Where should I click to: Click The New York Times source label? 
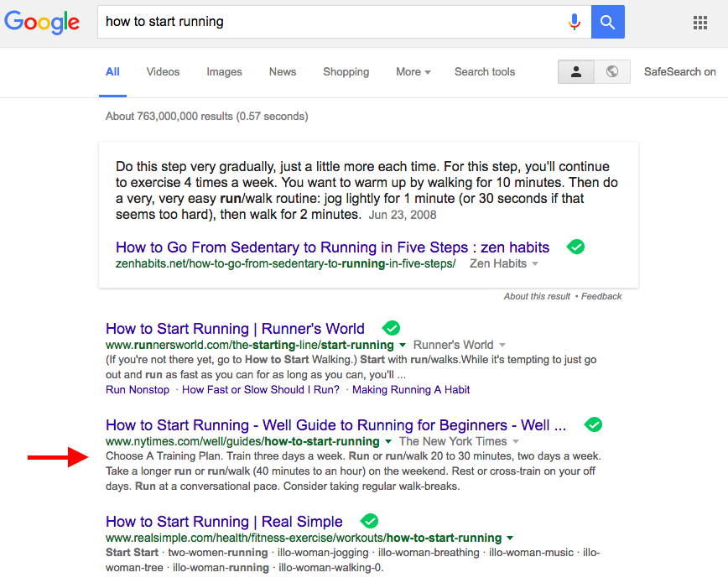[453, 442]
